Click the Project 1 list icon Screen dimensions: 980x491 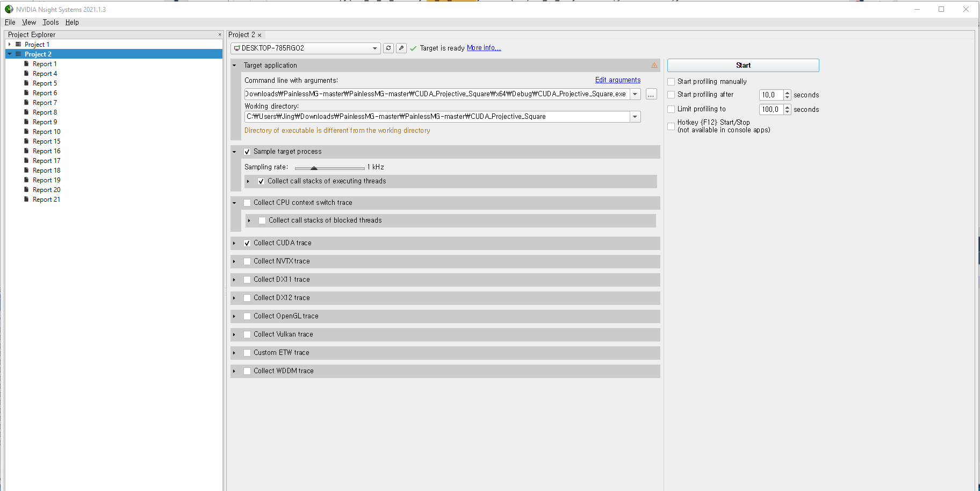click(x=18, y=44)
